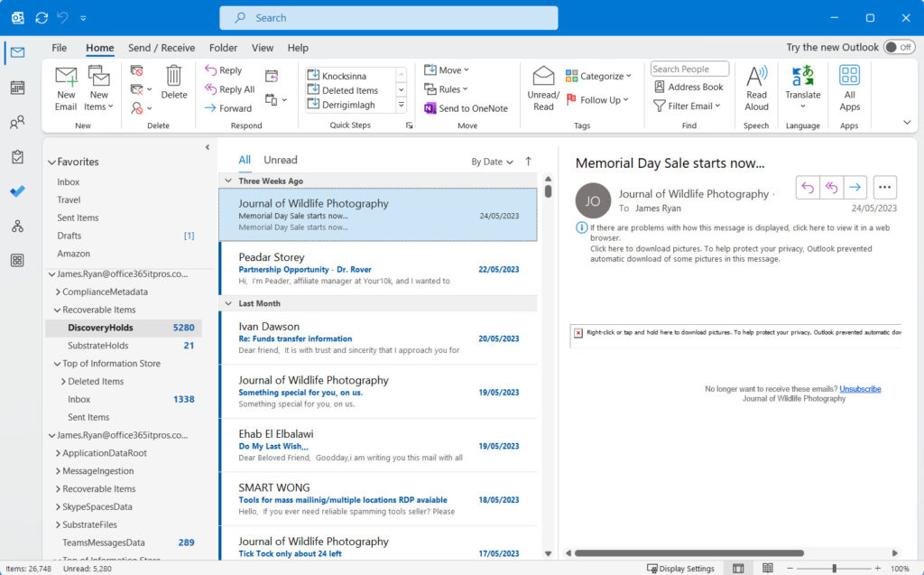This screenshot has width=924, height=575.
Task: Open the Address Book
Action: (688, 87)
